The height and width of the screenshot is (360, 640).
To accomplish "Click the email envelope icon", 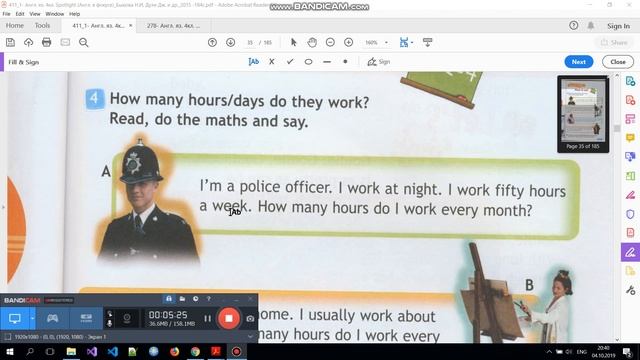I will coord(65,42).
